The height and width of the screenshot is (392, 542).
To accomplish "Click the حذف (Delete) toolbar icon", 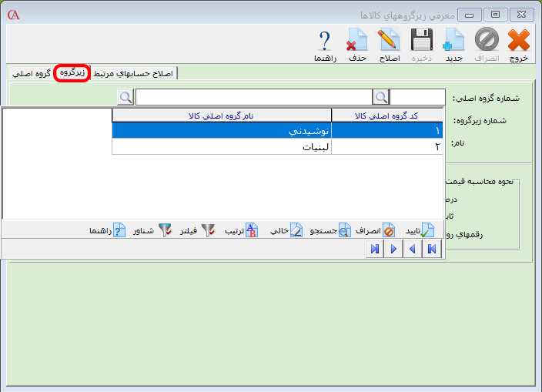I will (x=357, y=45).
